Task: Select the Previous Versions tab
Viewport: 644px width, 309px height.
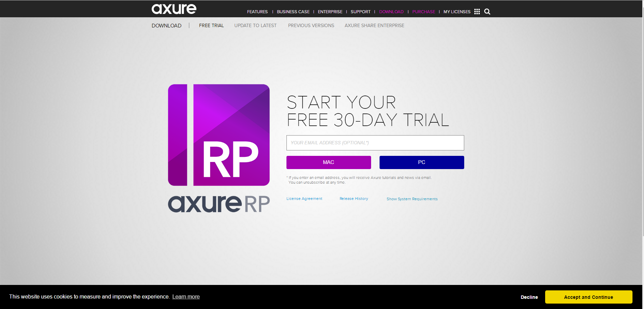Action: click(x=311, y=25)
